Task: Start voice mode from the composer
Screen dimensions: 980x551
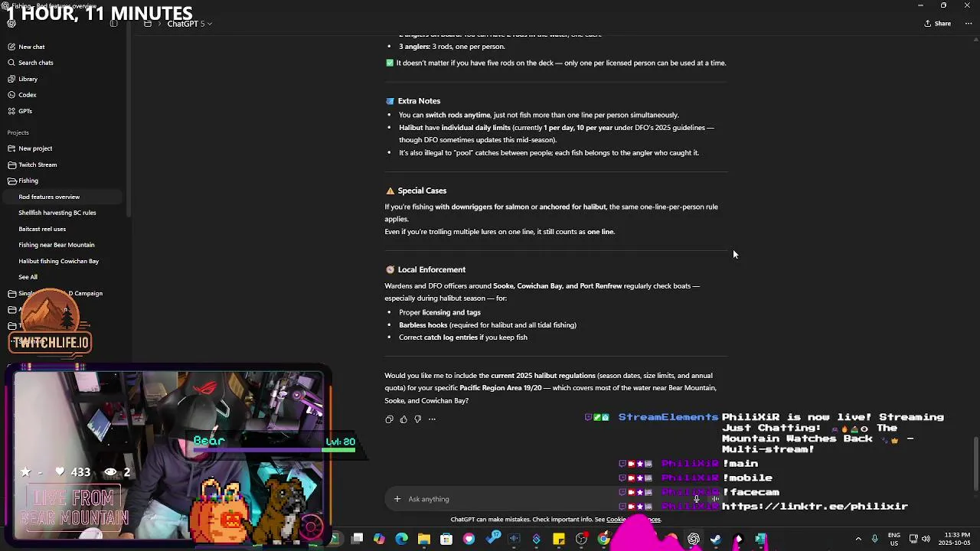Action: click(715, 499)
